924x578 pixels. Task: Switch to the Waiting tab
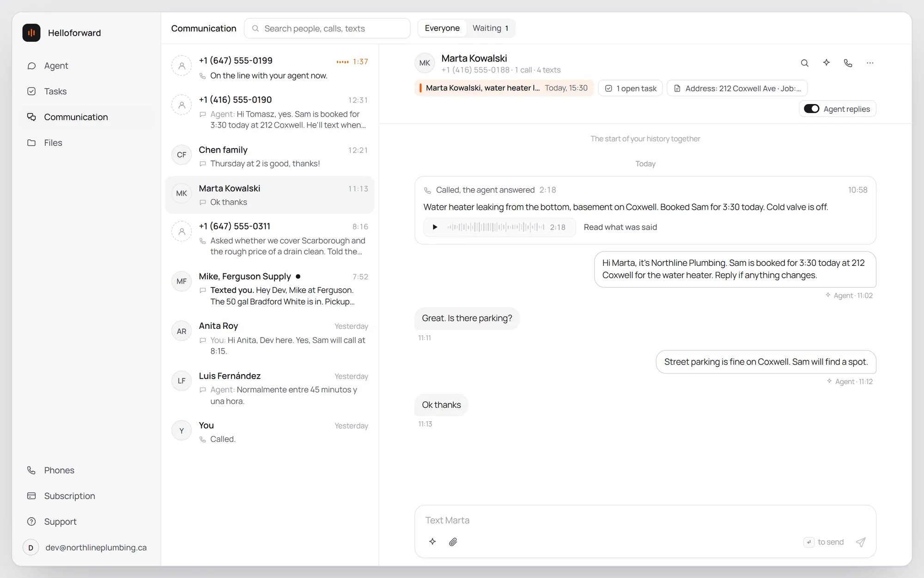pyautogui.click(x=490, y=28)
